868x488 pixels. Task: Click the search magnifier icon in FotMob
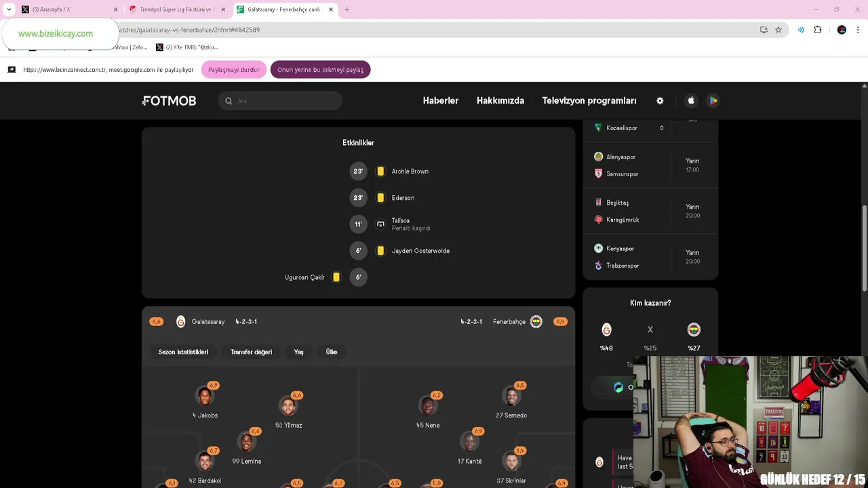[229, 101]
